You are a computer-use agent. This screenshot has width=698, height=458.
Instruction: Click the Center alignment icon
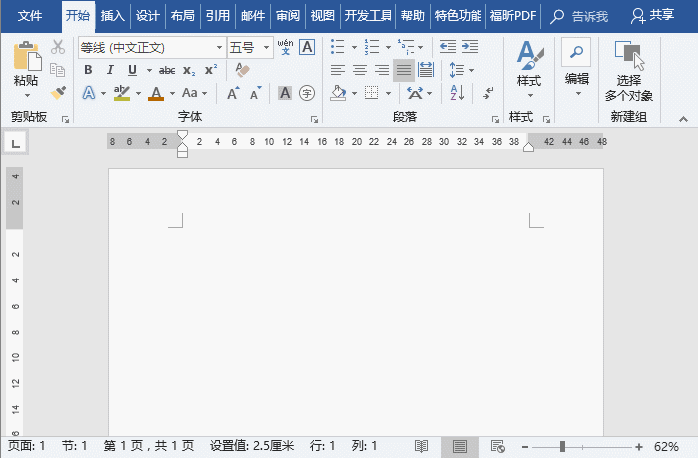360,70
